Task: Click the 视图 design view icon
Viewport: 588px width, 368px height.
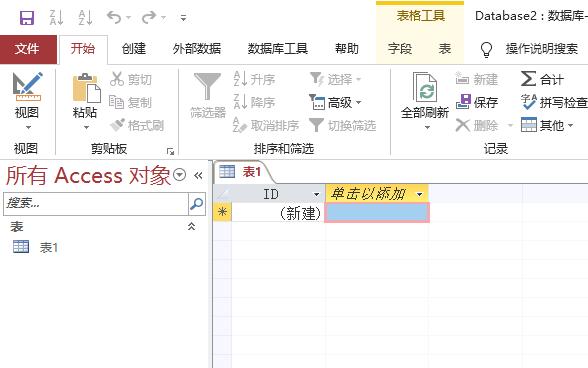Action: tap(27, 87)
